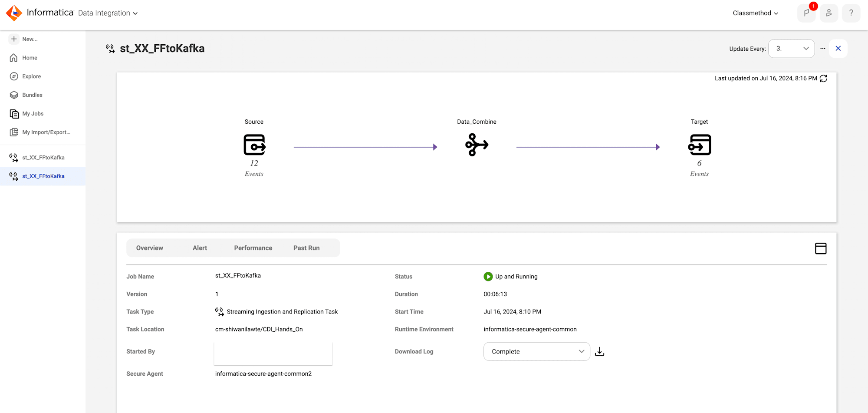Viewport: 868px width, 413px height.
Task: Select the Source node icon
Action: pos(254,145)
